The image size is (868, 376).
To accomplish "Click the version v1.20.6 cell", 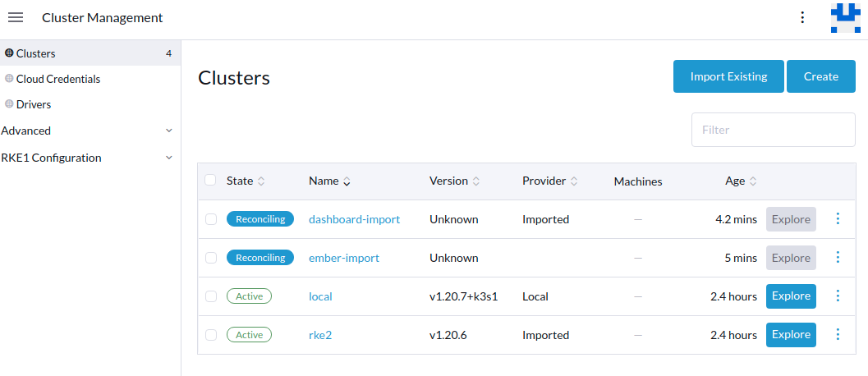I will (x=448, y=335).
